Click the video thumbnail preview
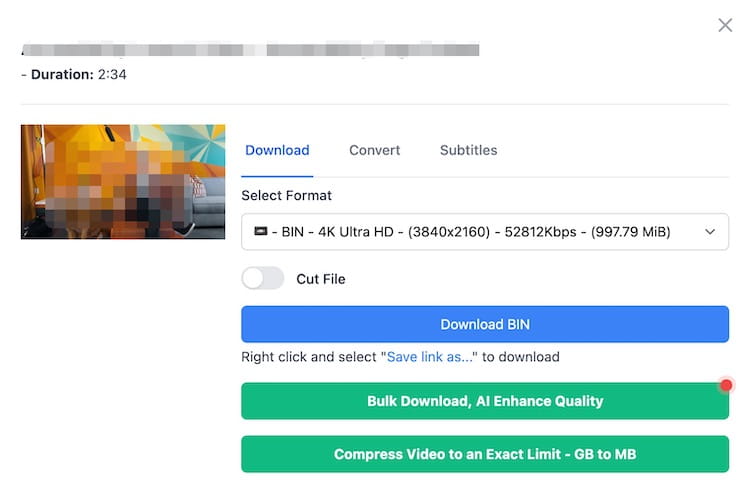Image resolution: width=750 pixels, height=491 pixels. pyautogui.click(x=123, y=182)
